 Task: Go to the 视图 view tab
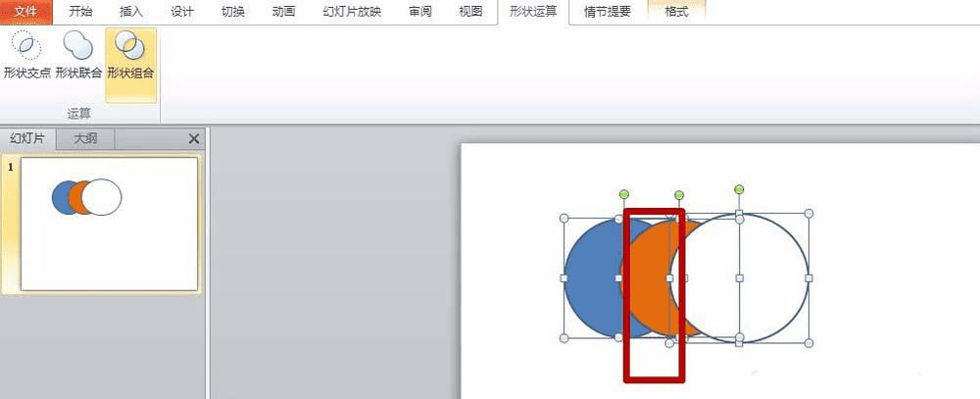click(470, 11)
